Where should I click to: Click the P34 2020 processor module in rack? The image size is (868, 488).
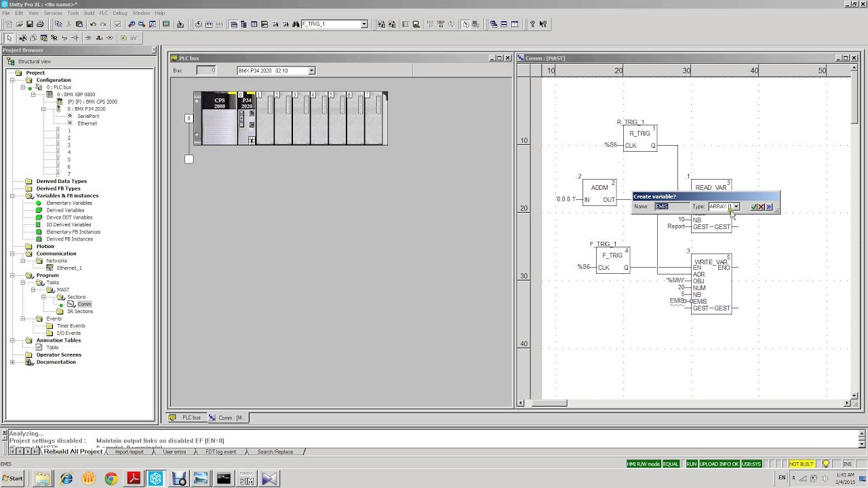coord(246,119)
